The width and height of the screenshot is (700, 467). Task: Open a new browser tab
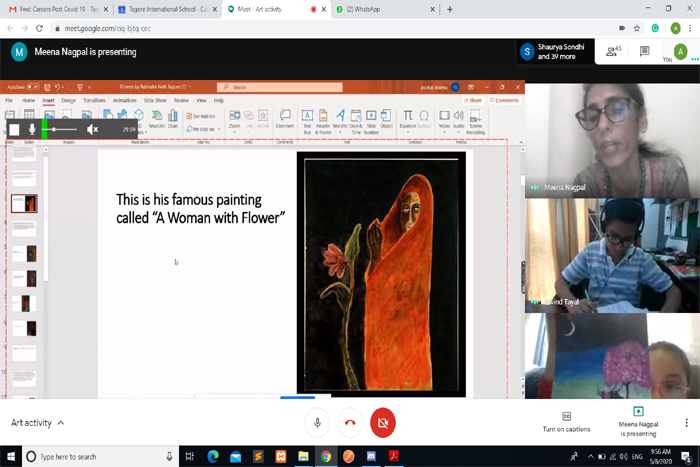[450, 9]
